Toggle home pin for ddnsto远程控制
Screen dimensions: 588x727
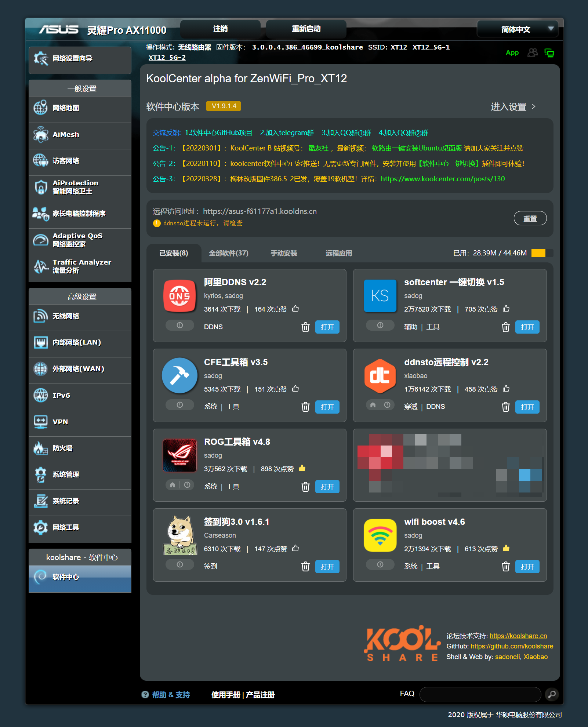pos(373,405)
